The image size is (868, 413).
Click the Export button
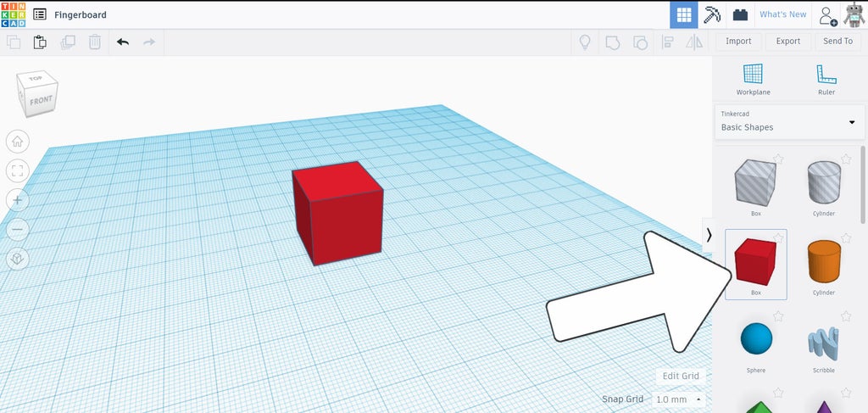[x=787, y=41]
